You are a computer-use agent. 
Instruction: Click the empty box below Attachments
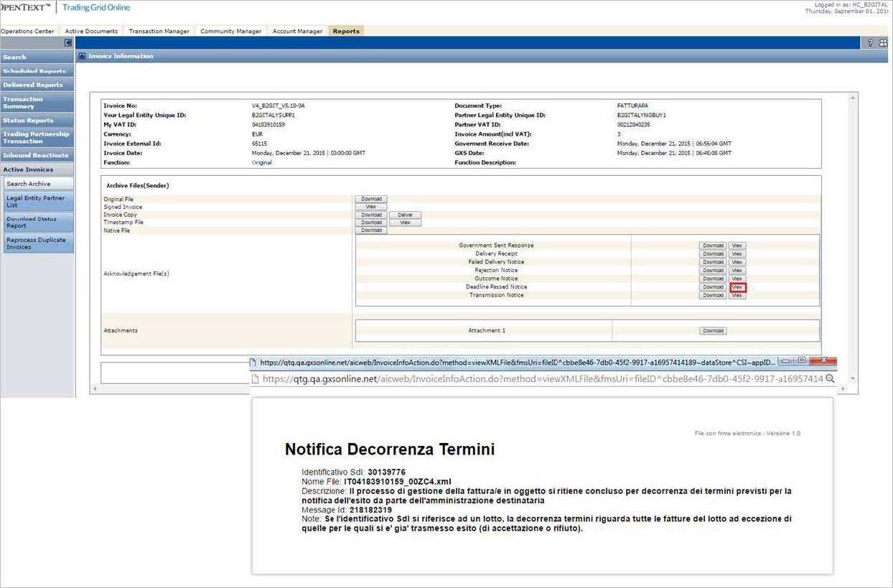(176, 373)
